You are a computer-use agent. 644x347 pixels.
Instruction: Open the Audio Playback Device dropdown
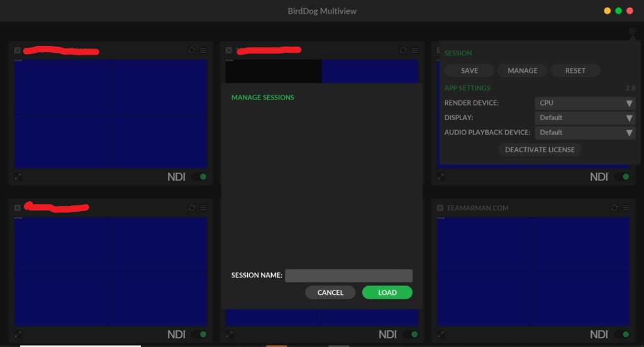[x=584, y=133]
